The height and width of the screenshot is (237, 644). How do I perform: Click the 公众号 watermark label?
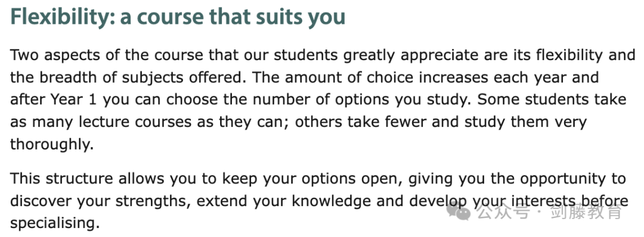click(x=502, y=211)
